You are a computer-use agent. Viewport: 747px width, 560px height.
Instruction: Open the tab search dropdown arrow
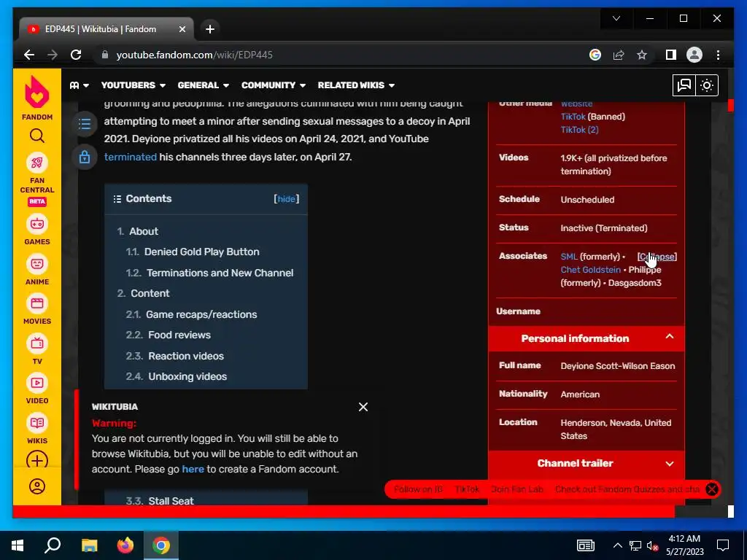pyautogui.click(x=616, y=18)
